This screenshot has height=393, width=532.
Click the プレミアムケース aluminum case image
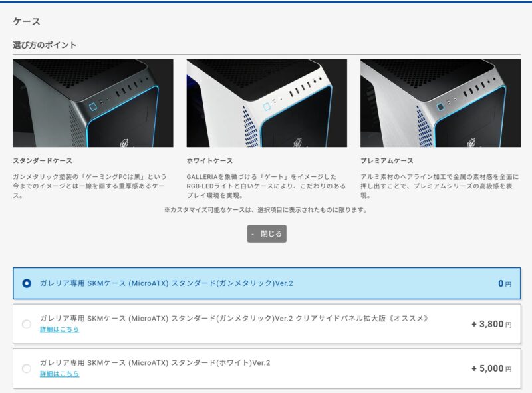440,103
